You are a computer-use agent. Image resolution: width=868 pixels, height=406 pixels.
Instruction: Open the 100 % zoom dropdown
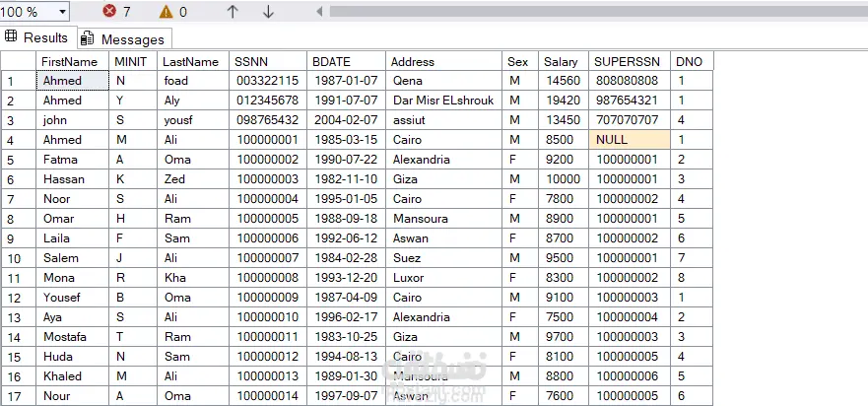tap(61, 11)
